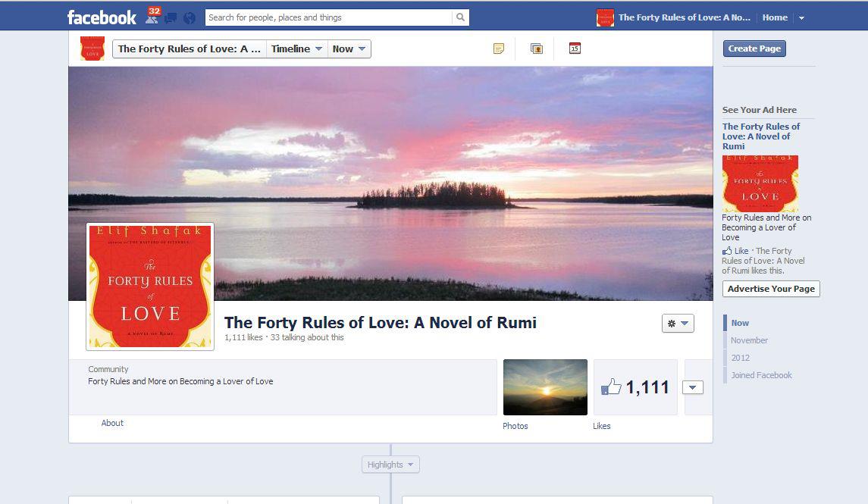Open page name dropdown 'The Forty Rules of Love: A ...'
Image resolution: width=868 pixels, height=504 pixels.
coord(190,49)
